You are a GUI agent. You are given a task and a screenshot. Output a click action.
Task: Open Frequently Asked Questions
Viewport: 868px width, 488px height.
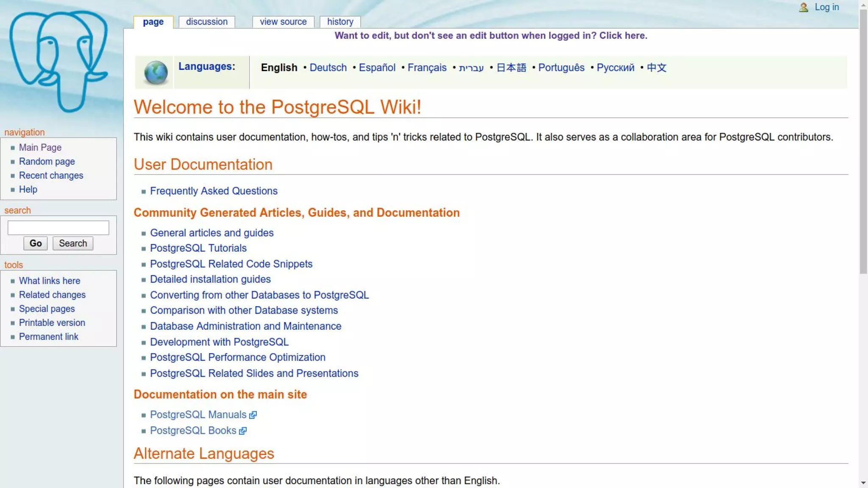coord(213,191)
